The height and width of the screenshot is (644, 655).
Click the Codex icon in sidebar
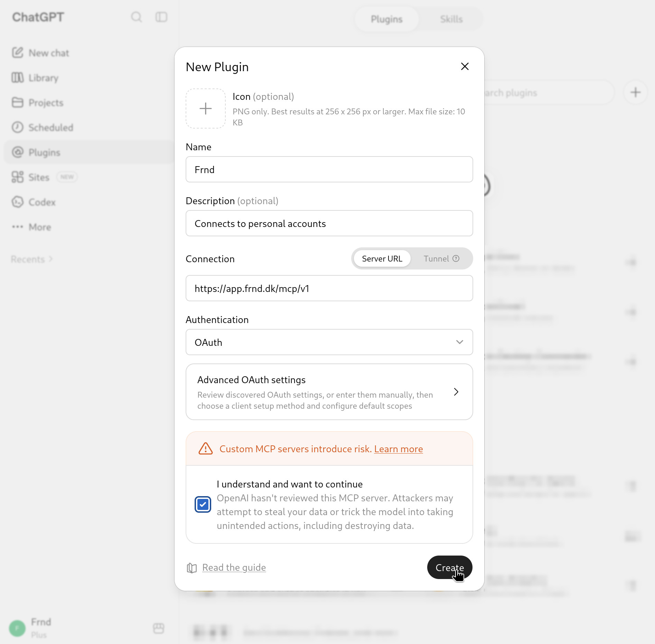click(18, 202)
